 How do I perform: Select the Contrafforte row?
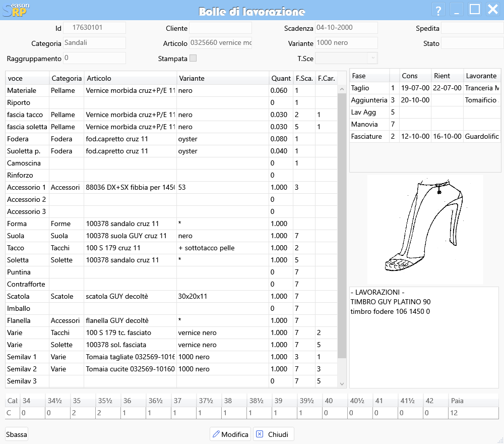pos(171,284)
